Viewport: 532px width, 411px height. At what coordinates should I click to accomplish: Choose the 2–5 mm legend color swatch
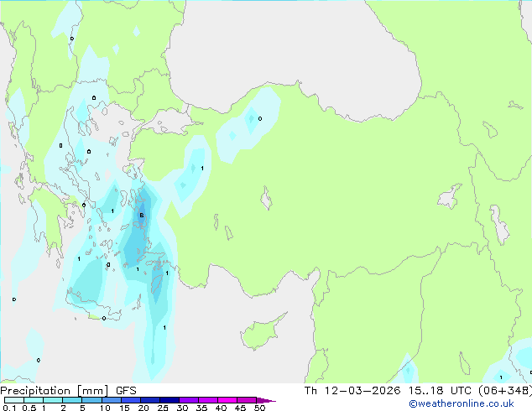pyautogui.click(x=72, y=400)
